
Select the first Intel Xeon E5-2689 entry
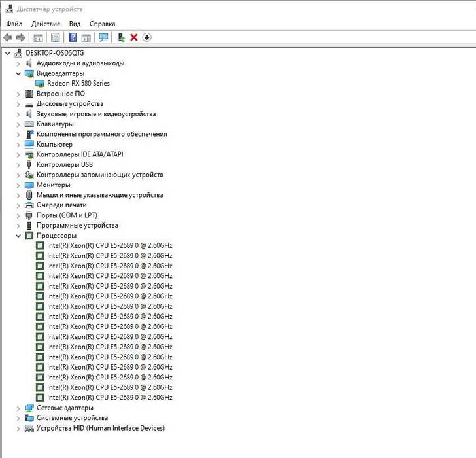pyautogui.click(x=110, y=245)
